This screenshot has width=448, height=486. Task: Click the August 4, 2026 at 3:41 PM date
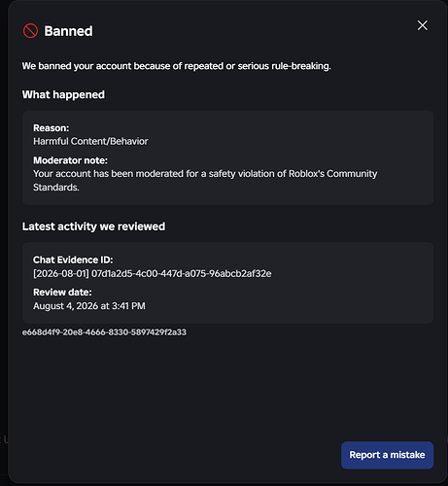89,306
